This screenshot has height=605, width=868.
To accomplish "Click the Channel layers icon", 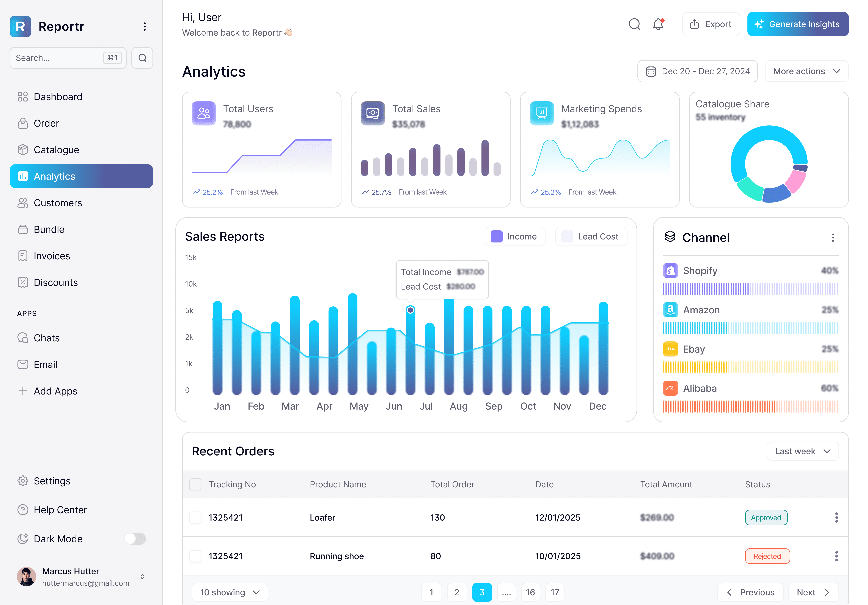I will (x=670, y=236).
